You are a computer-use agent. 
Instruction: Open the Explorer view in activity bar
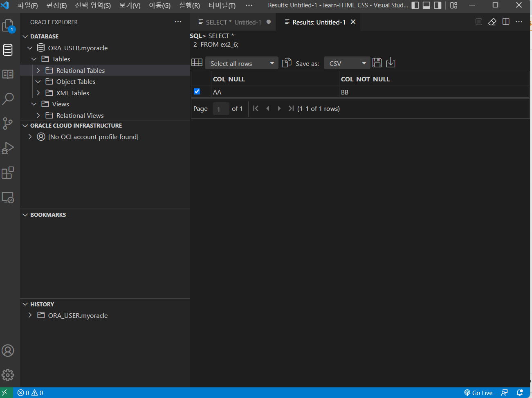click(x=8, y=26)
